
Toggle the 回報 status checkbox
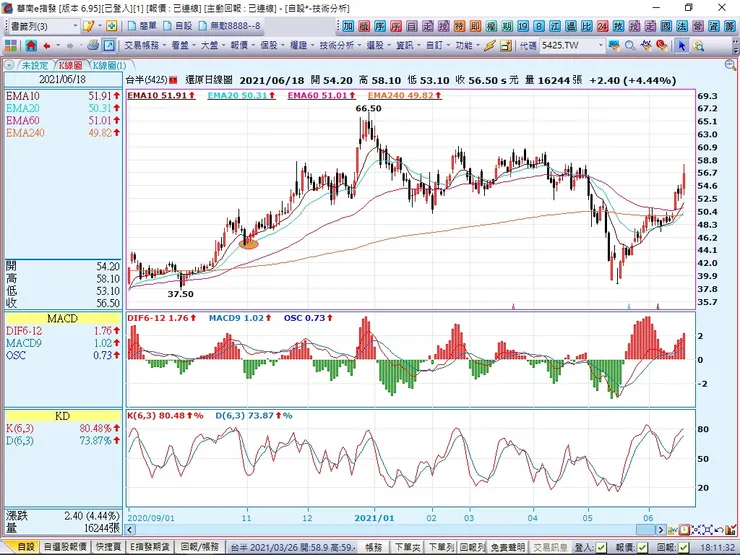pos(682,547)
